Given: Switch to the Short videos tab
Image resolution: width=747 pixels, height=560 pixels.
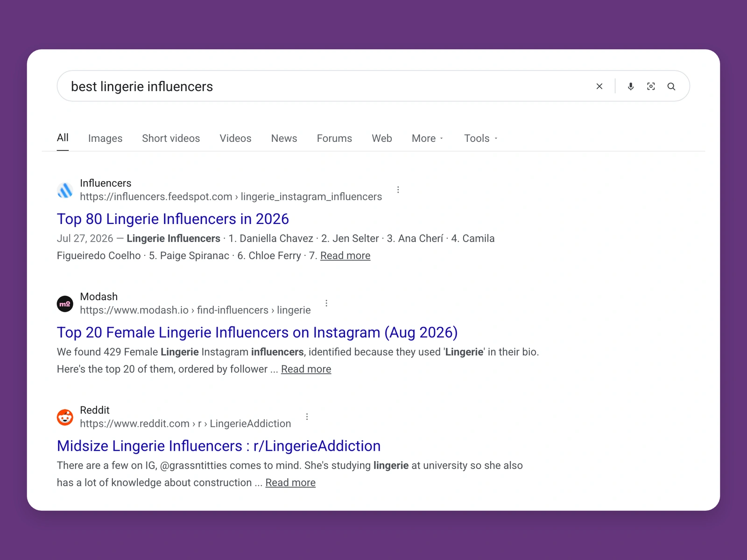Looking at the screenshot, I should pyautogui.click(x=171, y=138).
